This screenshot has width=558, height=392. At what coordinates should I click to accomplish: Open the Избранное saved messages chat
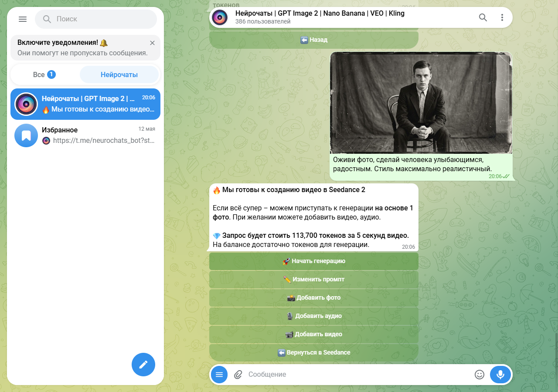85,135
